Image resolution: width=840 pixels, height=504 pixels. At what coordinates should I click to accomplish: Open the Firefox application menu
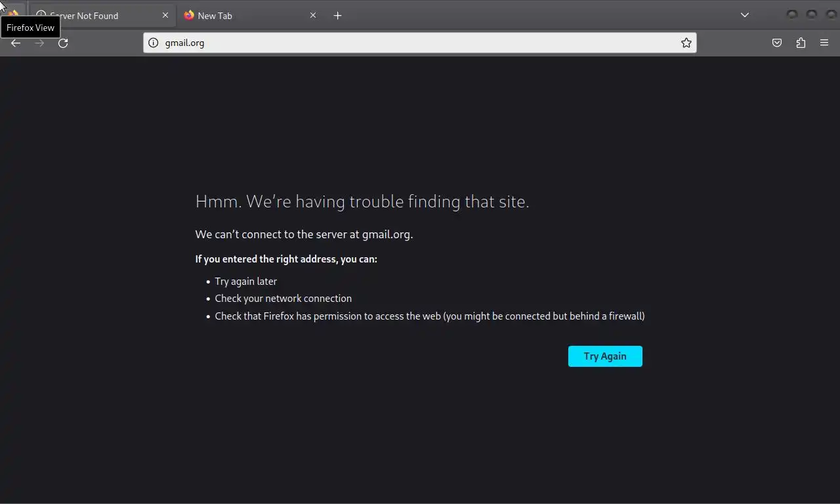(x=824, y=43)
